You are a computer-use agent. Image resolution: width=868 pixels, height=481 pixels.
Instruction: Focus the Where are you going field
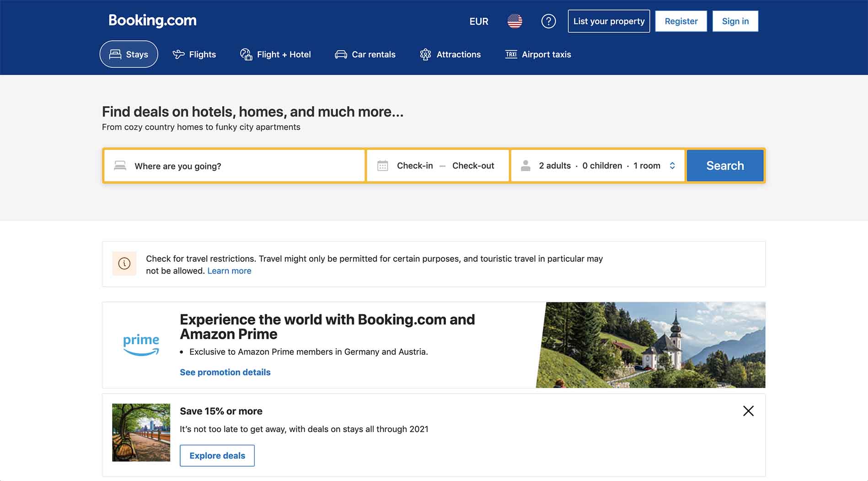234,166
